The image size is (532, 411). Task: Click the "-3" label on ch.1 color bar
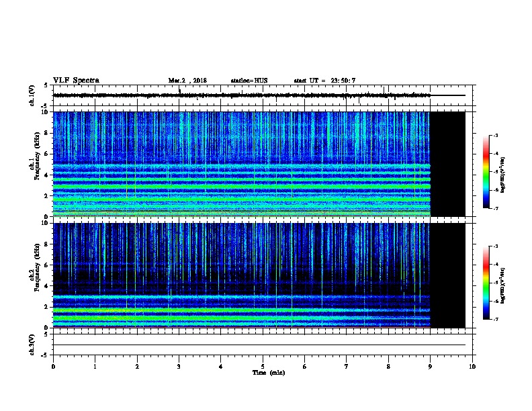(x=496, y=135)
